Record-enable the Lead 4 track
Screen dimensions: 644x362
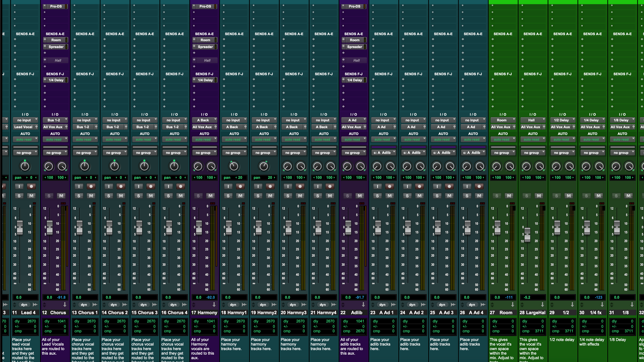pos(31,186)
